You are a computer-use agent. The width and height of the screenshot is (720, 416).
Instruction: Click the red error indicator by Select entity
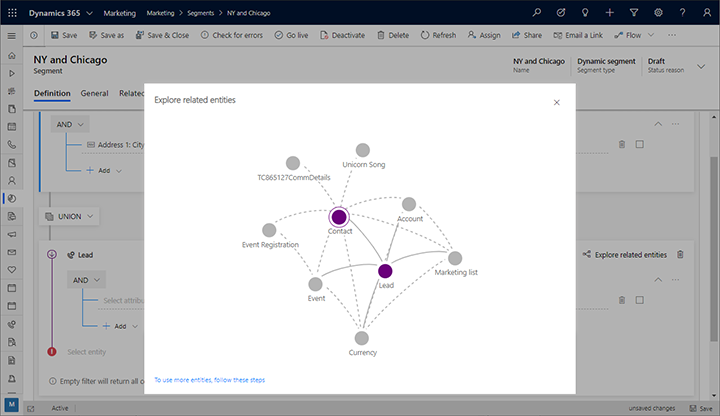coord(52,352)
